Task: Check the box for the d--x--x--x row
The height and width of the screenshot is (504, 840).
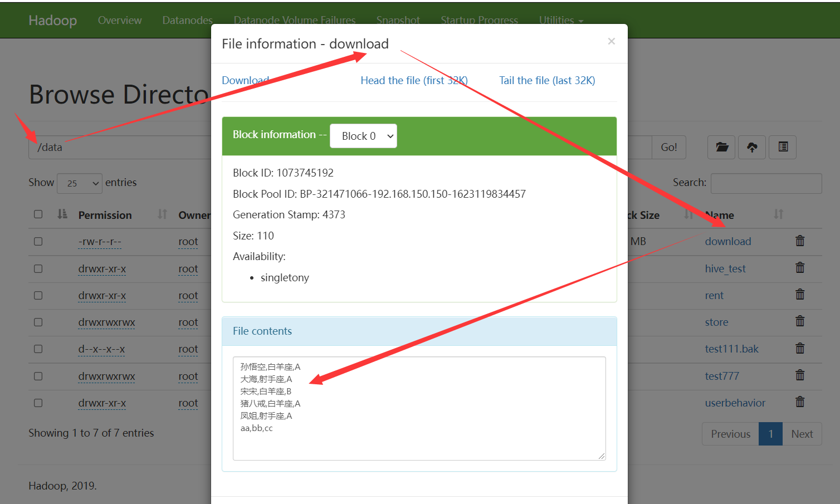Action: point(38,349)
